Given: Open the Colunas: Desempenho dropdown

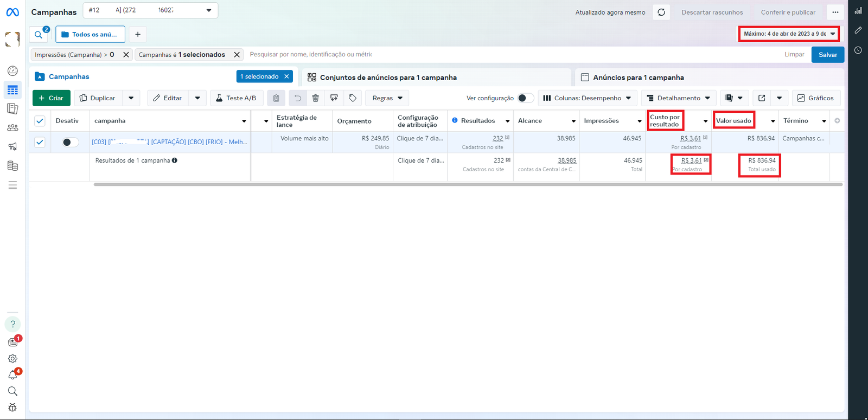Looking at the screenshot, I should 588,98.
